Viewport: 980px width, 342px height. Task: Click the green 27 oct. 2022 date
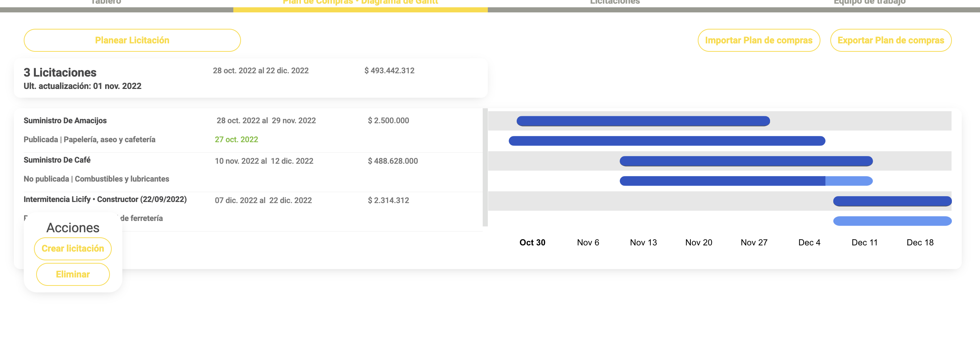point(236,139)
